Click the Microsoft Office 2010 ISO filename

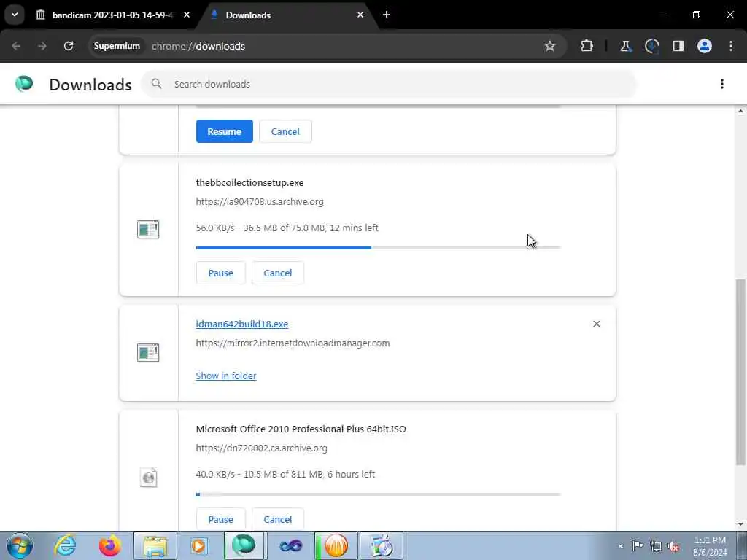(301, 429)
